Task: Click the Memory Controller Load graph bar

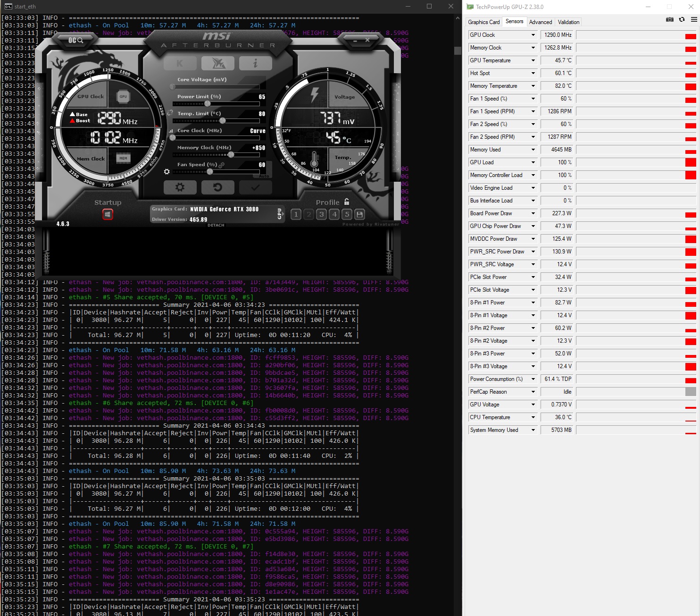Action: (636, 175)
